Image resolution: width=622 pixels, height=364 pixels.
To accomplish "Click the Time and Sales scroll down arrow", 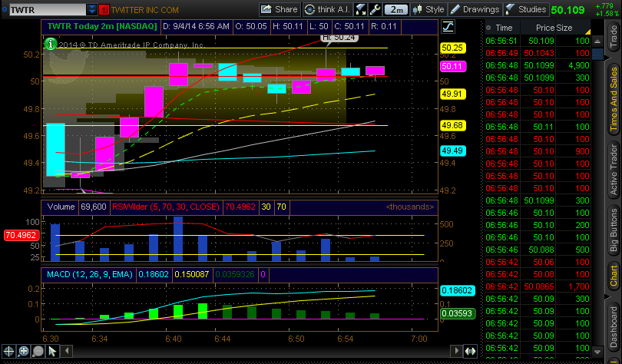I will (597, 352).
